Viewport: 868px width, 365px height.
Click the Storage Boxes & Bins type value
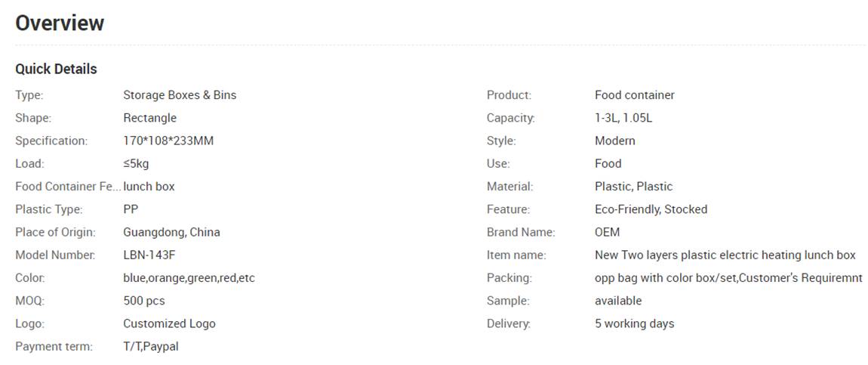point(180,95)
